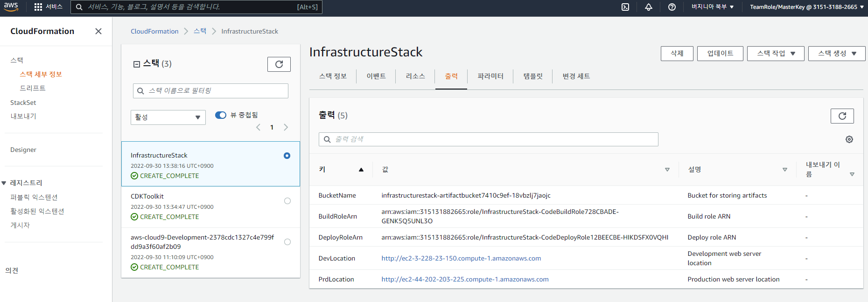Viewport: 868px width, 302px height.
Task: Sort outputs by export name column
Action: [852, 174]
